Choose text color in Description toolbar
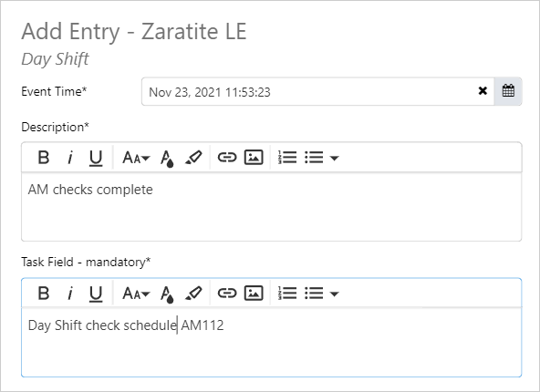The height and width of the screenshot is (392, 540). coord(167,159)
